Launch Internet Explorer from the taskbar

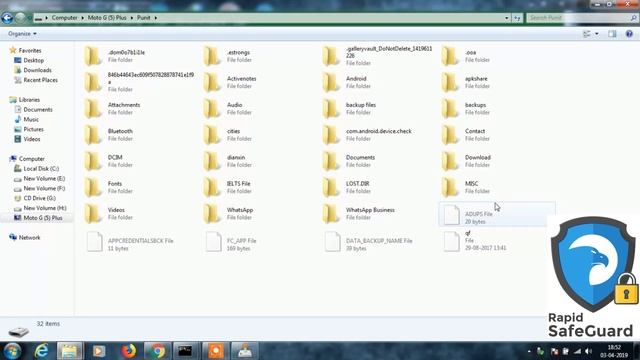[42, 351]
